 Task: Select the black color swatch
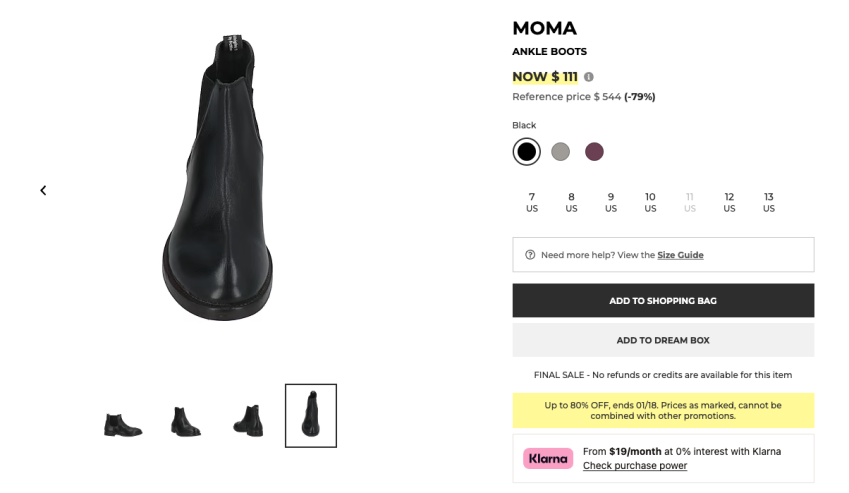(x=526, y=152)
